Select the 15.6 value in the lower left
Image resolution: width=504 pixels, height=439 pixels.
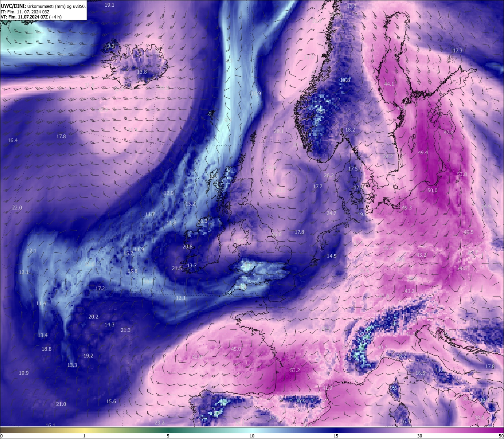tap(111, 402)
